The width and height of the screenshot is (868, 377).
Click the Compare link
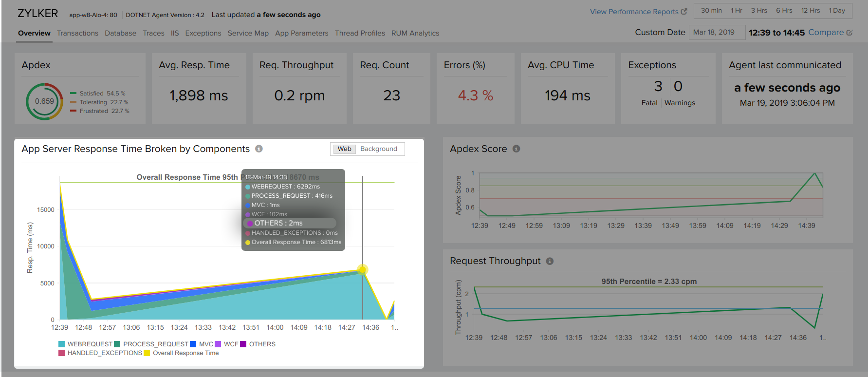(826, 33)
